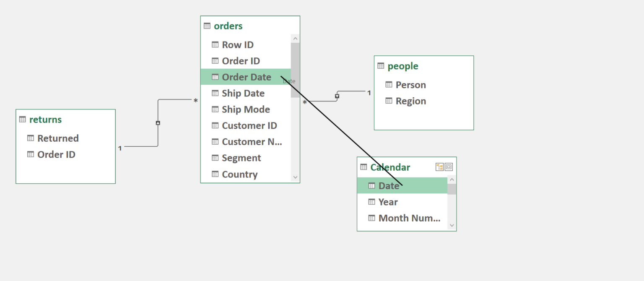Click filter arrow on returns-orders relationship line
The image size is (644, 281).
[x=158, y=123]
